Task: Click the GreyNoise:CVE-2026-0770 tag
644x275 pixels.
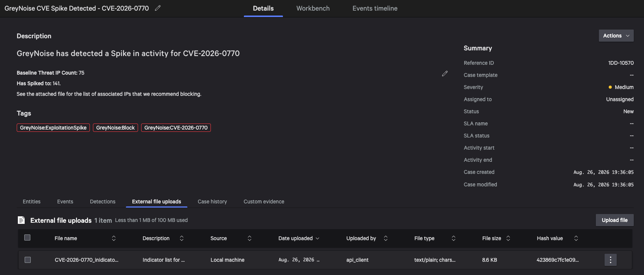Action: click(176, 128)
